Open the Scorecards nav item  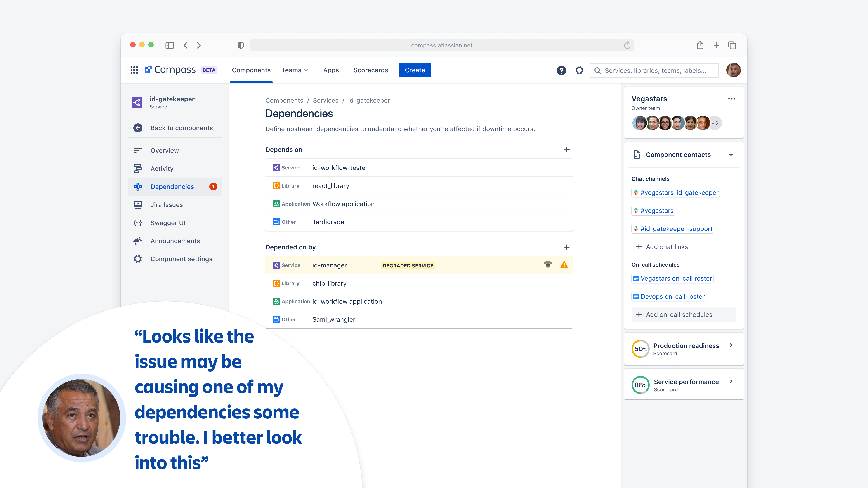click(371, 70)
